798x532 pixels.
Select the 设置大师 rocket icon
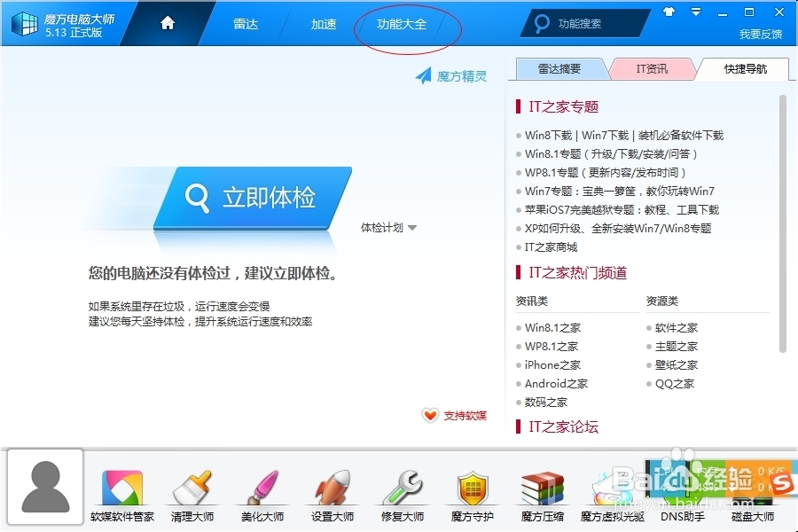click(x=331, y=488)
